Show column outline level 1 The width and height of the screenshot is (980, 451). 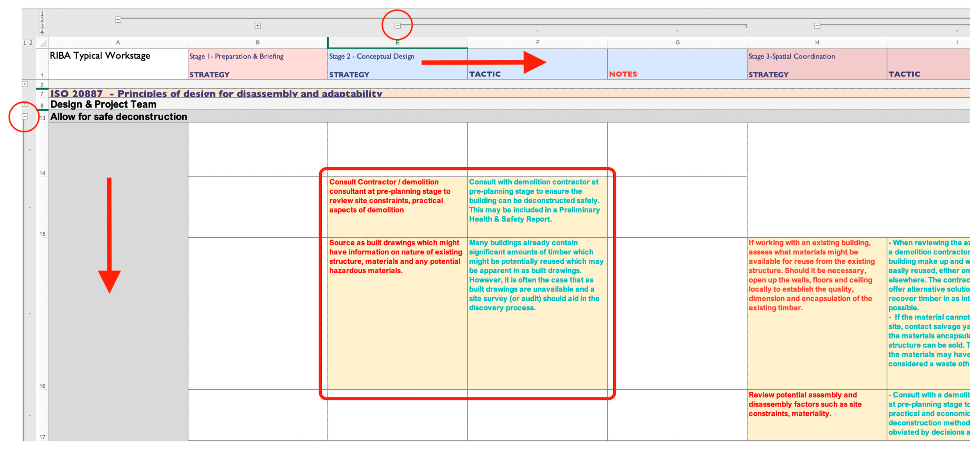pos(42,13)
